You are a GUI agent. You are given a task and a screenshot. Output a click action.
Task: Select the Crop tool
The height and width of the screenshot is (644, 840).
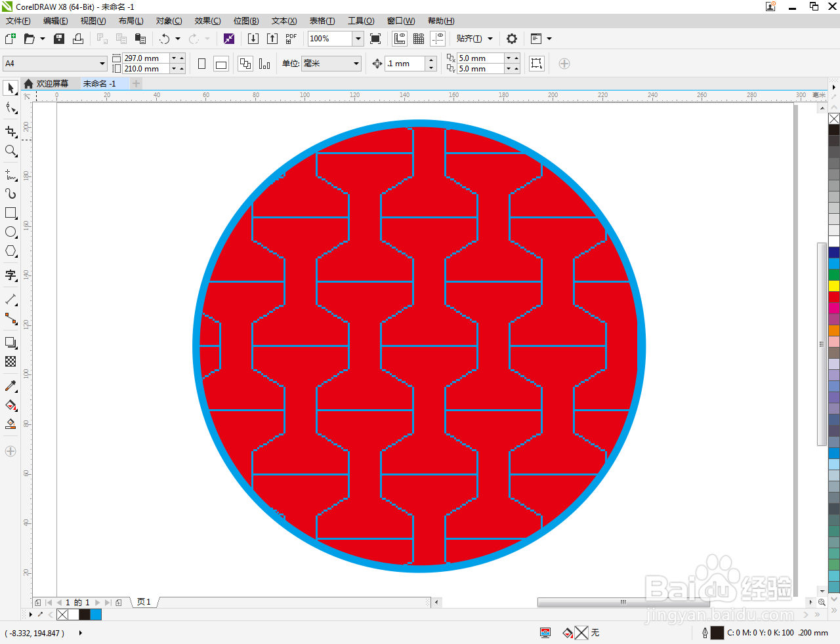(x=10, y=131)
